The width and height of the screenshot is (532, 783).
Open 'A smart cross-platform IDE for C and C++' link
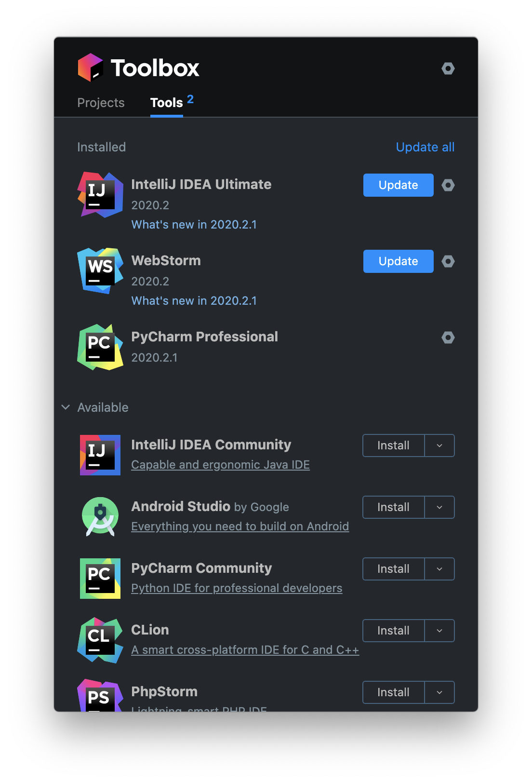[245, 650]
